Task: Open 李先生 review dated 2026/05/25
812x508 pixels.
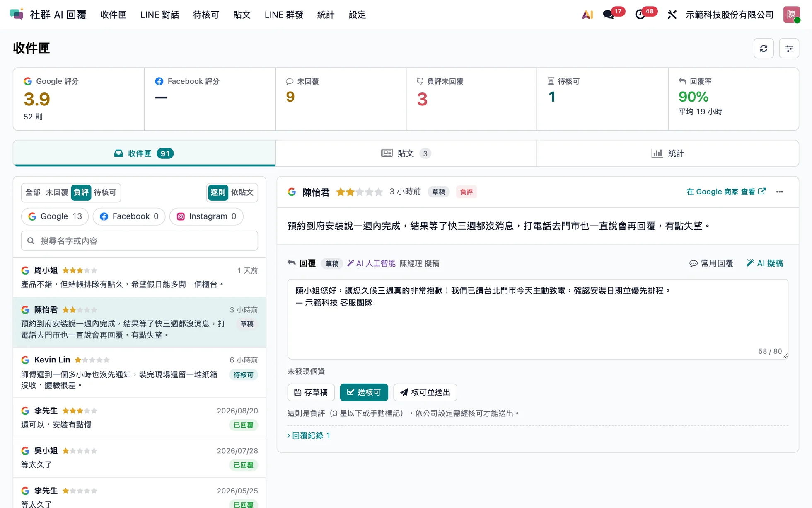Action: point(140,493)
